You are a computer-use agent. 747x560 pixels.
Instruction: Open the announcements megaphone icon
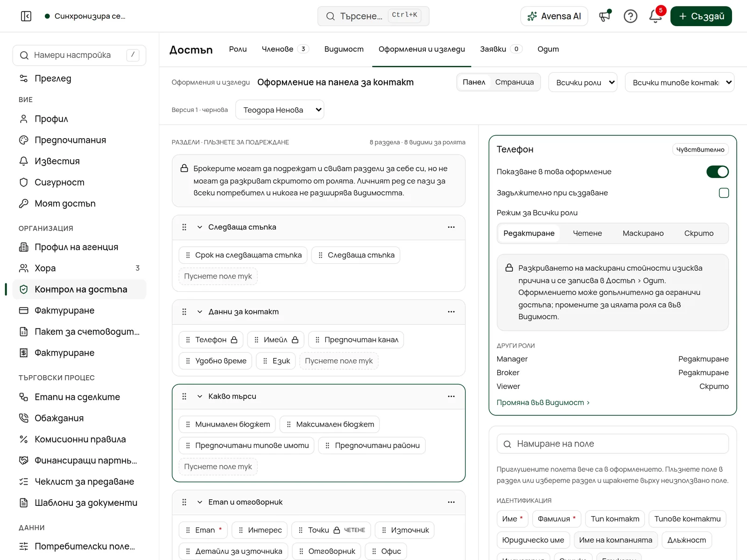605,16
